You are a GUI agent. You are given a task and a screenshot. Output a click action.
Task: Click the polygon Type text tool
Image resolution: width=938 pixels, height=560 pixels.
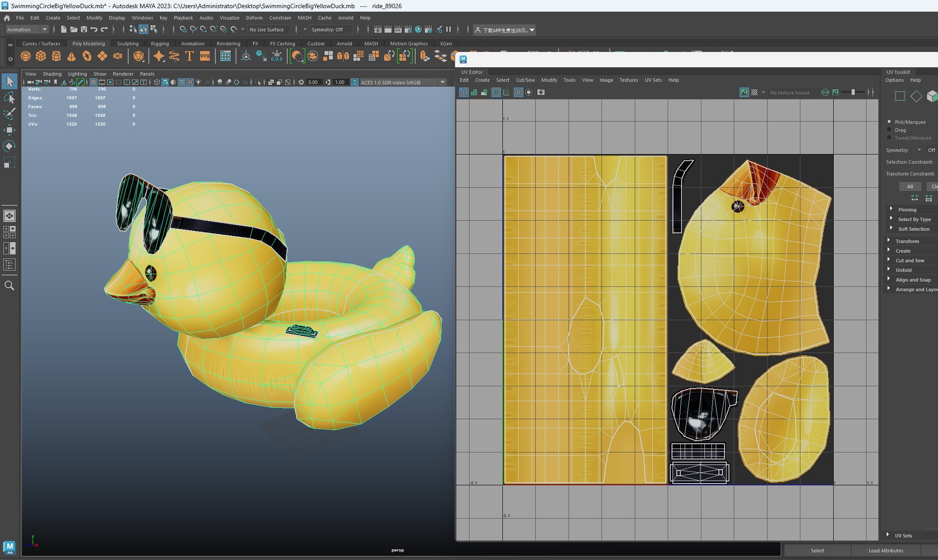tap(189, 56)
